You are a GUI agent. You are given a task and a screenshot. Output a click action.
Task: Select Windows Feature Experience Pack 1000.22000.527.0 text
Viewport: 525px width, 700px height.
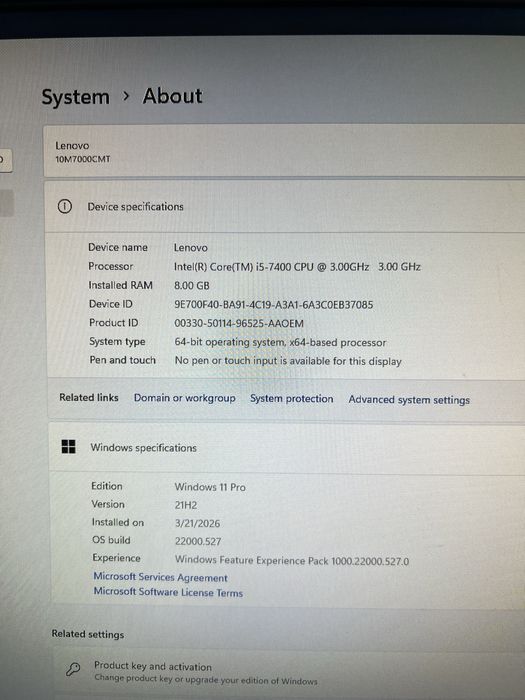point(292,560)
